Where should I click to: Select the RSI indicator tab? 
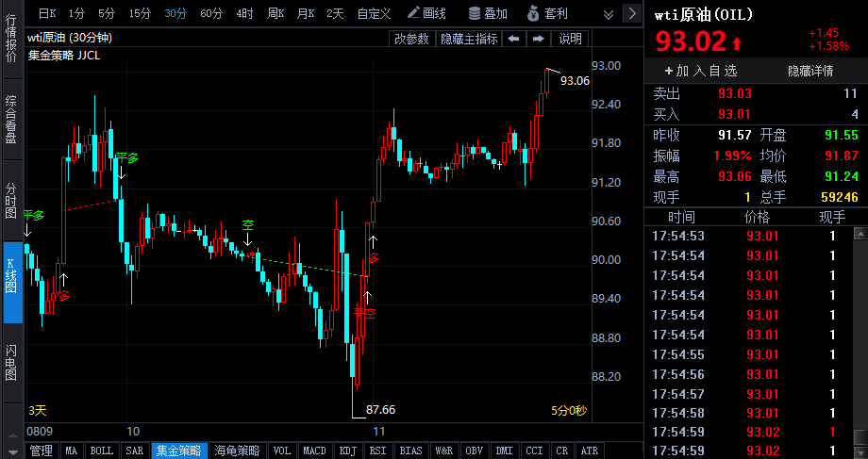(378, 451)
